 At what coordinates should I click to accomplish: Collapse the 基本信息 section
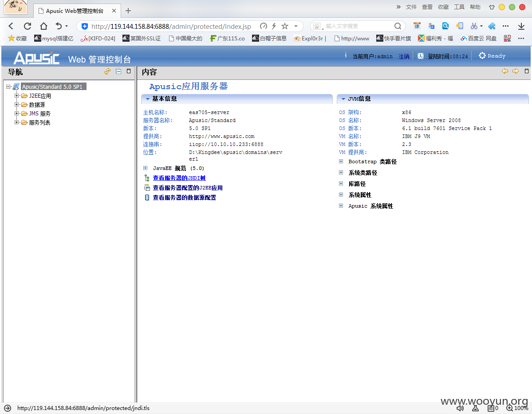click(147, 99)
